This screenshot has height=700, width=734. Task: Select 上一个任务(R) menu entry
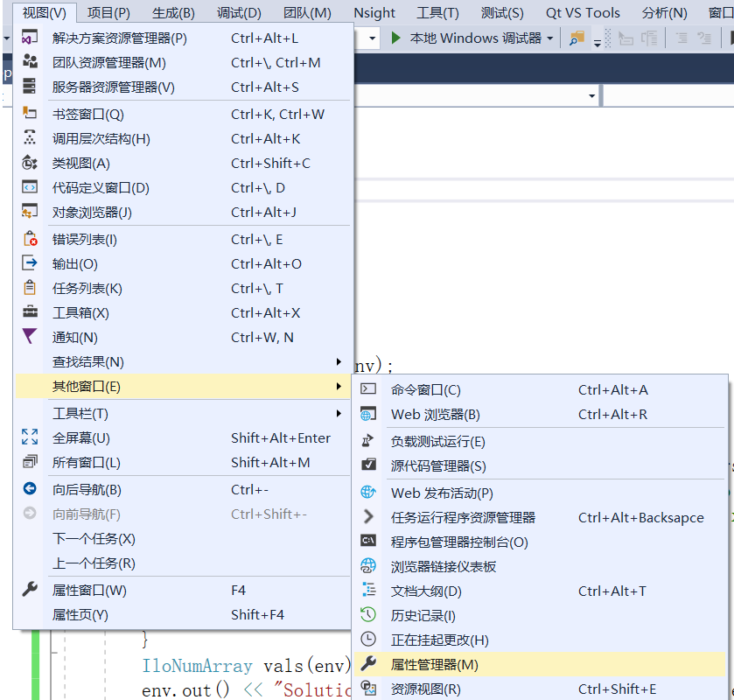coord(183,563)
